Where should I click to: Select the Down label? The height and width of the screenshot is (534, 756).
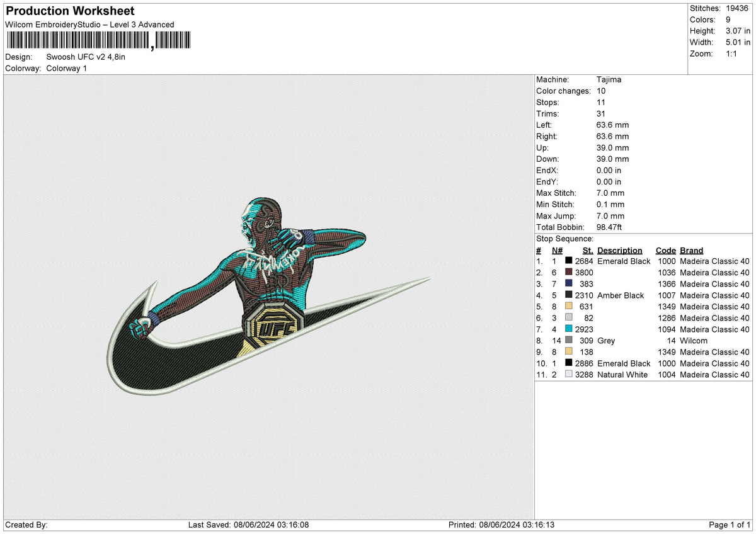547,159
